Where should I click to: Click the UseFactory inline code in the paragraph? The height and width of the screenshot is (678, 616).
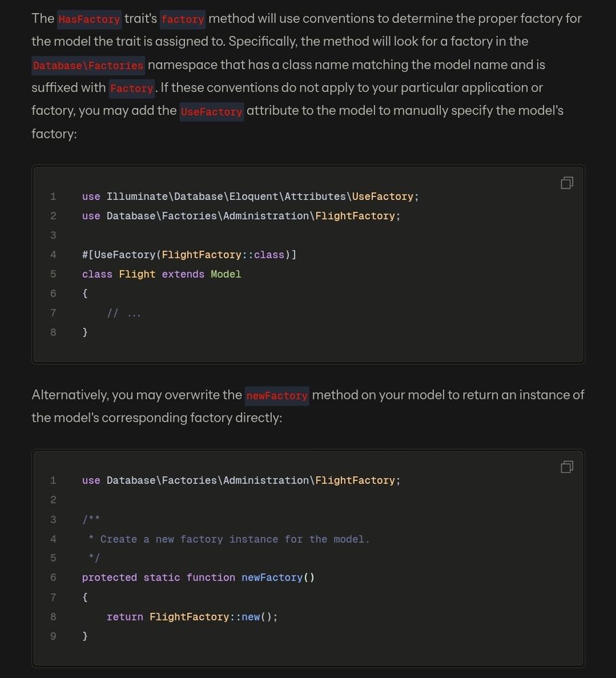pos(211,111)
